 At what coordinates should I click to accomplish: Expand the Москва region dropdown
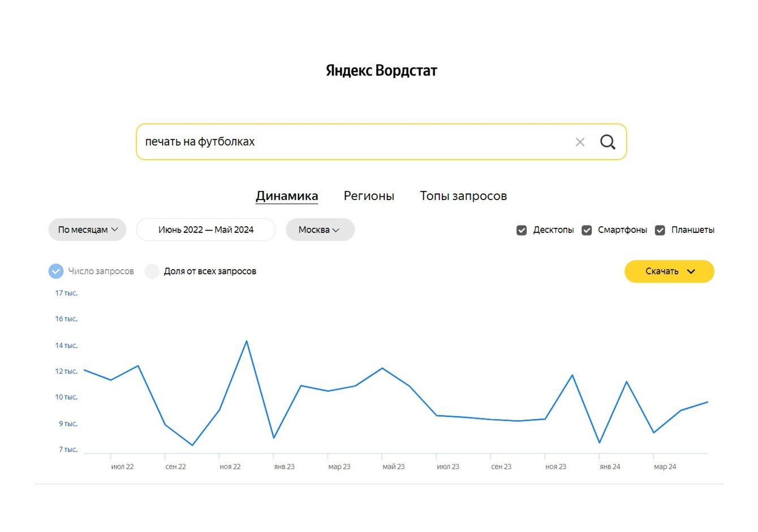(320, 230)
